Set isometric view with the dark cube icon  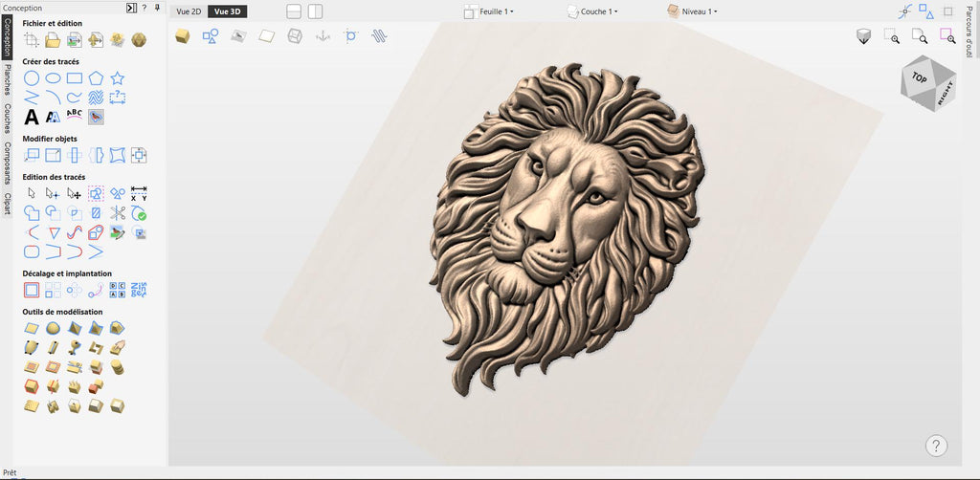[x=863, y=36]
